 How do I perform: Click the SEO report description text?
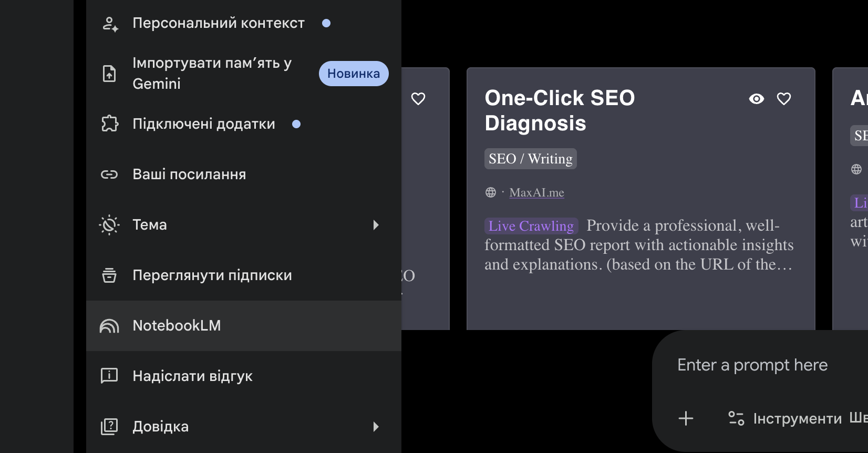tap(639, 245)
